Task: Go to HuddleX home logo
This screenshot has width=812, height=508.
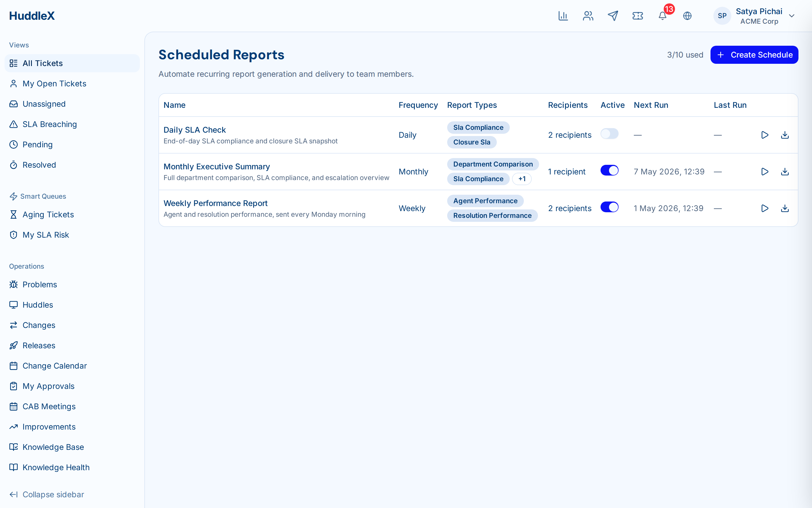Action: pyautogui.click(x=32, y=16)
